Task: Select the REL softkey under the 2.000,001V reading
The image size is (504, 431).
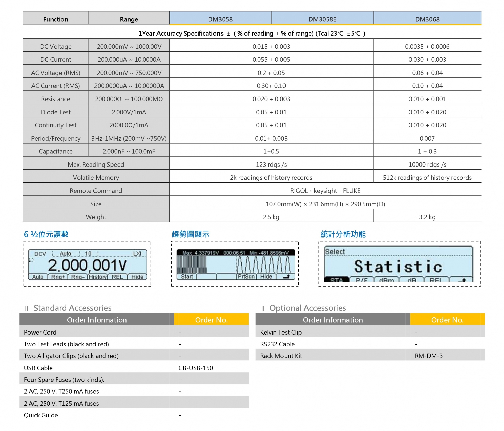Action: pos(117,277)
